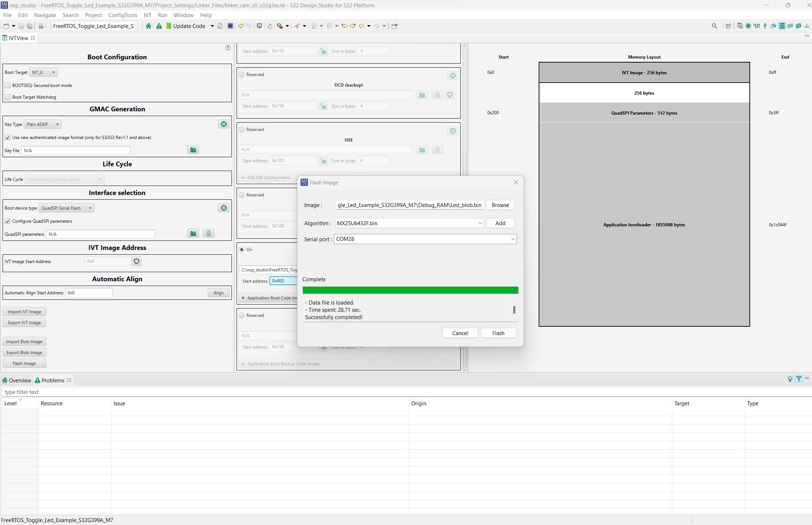This screenshot has width=812, height=525.
Task: Clear GMAC Key Type with green X icon
Action: click(224, 124)
